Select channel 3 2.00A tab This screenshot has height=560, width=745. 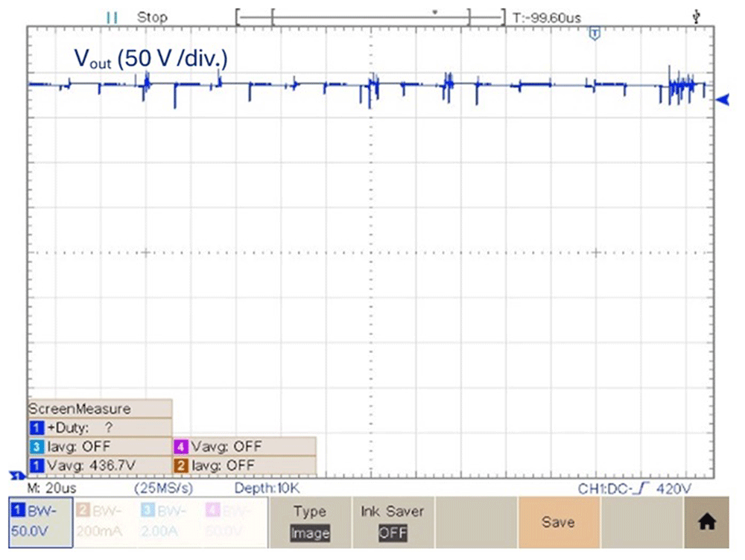[170, 522]
